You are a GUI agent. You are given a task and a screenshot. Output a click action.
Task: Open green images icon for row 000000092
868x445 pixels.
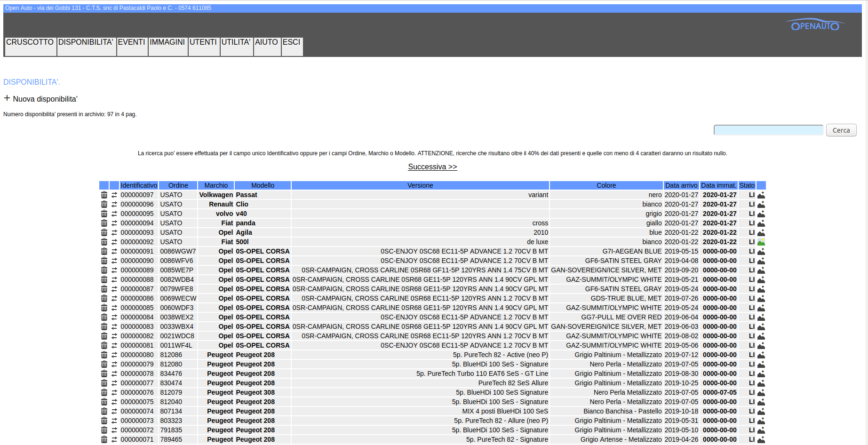tap(761, 242)
